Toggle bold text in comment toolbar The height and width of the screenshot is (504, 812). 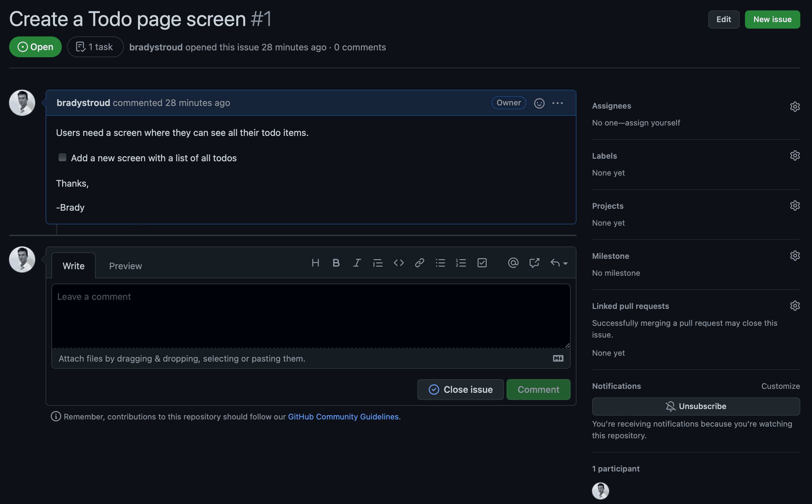coord(336,263)
